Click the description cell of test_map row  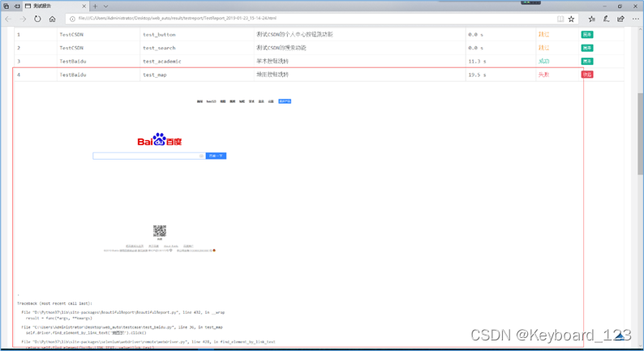pyautogui.click(x=273, y=75)
